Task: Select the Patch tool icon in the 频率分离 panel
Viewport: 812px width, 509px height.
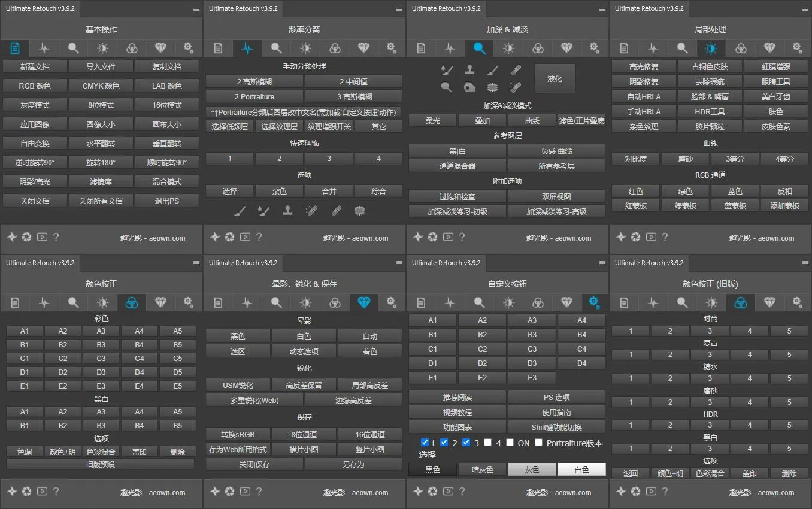Action: (x=311, y=211)
